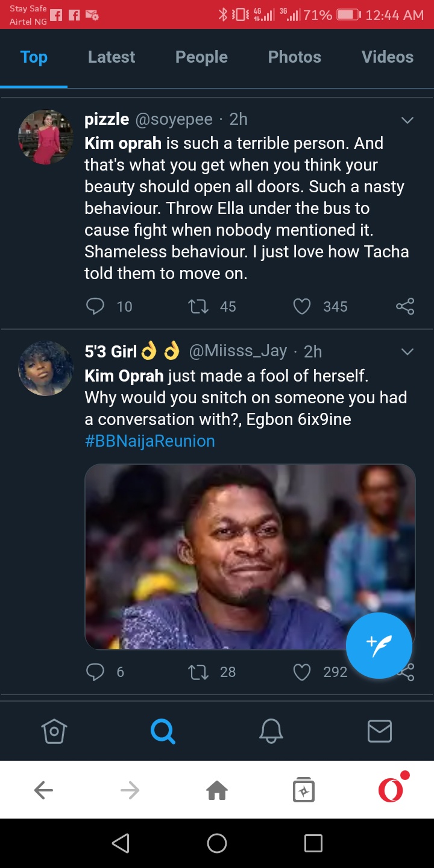This screenshot has height=868, width=434.
Task: Like 5'3 Girl's tweet with 292 likes
Action: pos(301,671)
